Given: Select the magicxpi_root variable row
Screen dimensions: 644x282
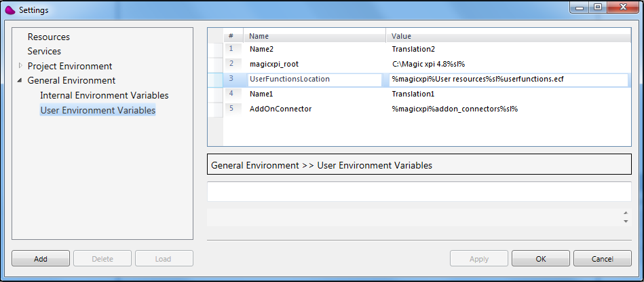Looking at the screenshot, I should pyautogui.click(x=420, y=64).
